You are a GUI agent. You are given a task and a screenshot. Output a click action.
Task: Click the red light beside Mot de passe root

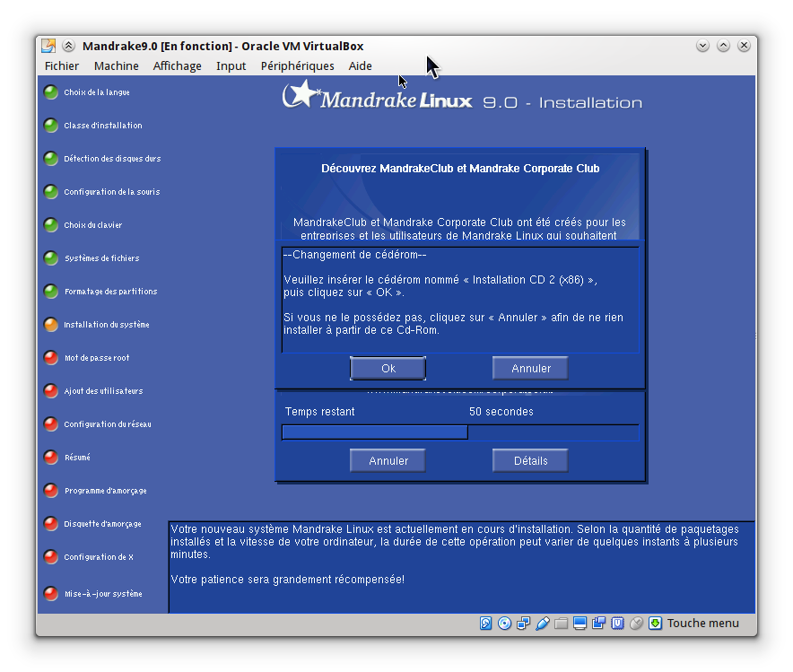tap(51, 358)
